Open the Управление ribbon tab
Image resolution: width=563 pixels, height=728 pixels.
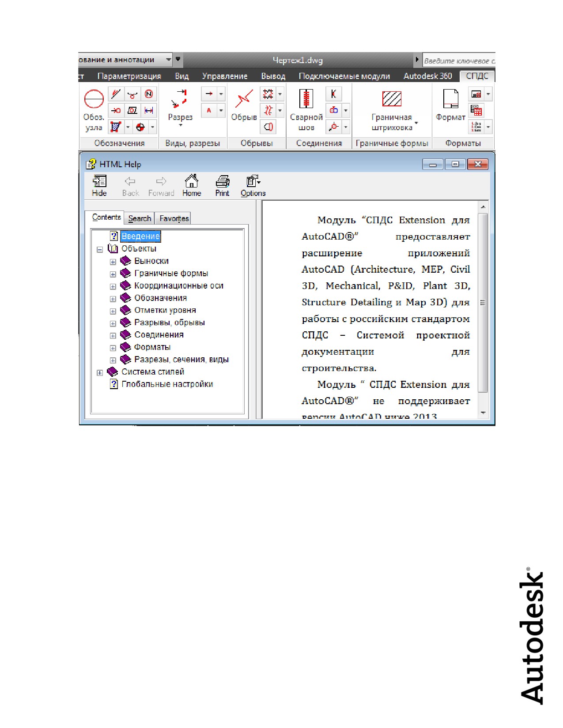tap(225, 76)
